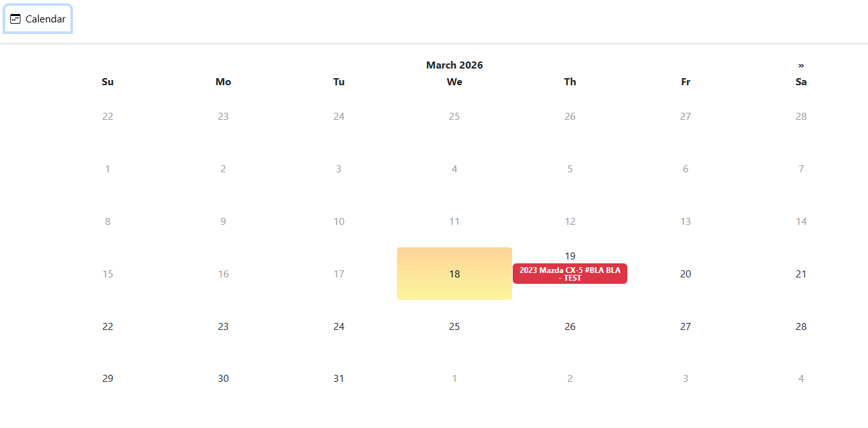Select highlighted day 18

tap(454, 274)
